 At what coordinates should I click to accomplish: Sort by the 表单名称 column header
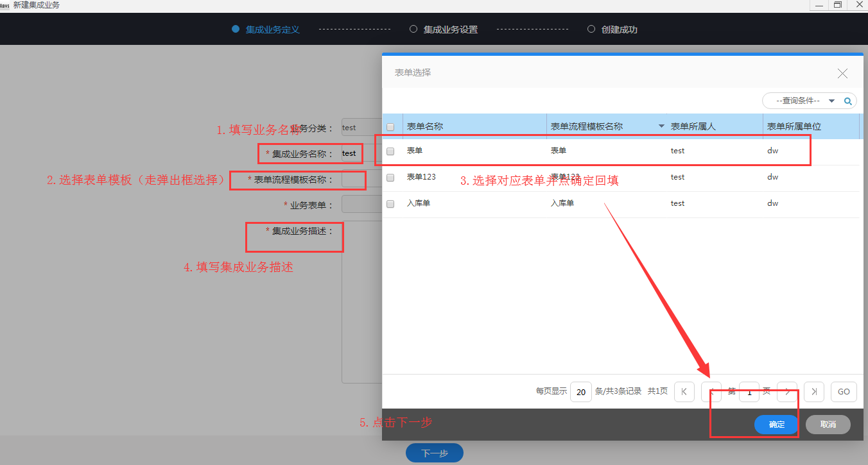click(425, 127)
